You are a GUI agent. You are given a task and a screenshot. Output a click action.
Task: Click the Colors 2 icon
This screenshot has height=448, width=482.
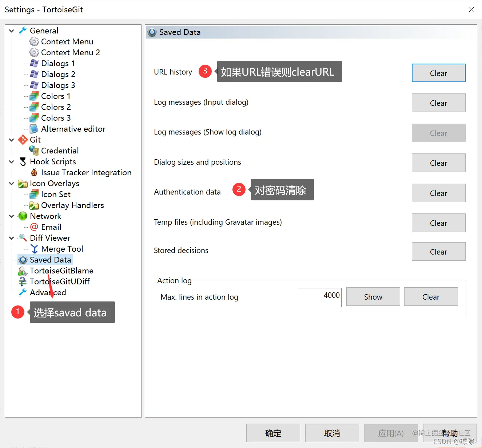(34, 107)
